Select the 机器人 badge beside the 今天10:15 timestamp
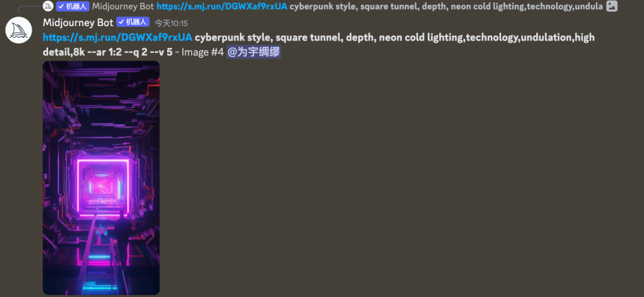Screen dimensions: 644x297 [133, 22]
